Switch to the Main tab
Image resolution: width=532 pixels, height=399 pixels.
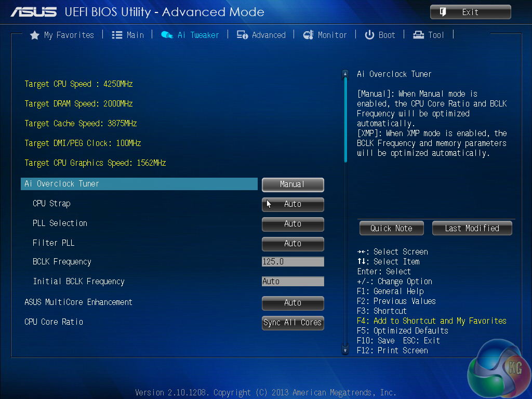tap(136, 35)
